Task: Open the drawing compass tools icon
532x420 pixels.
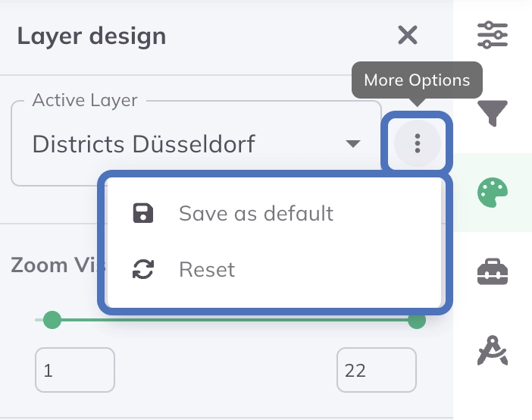Action: pyautogui.click(x=493, y=349)
